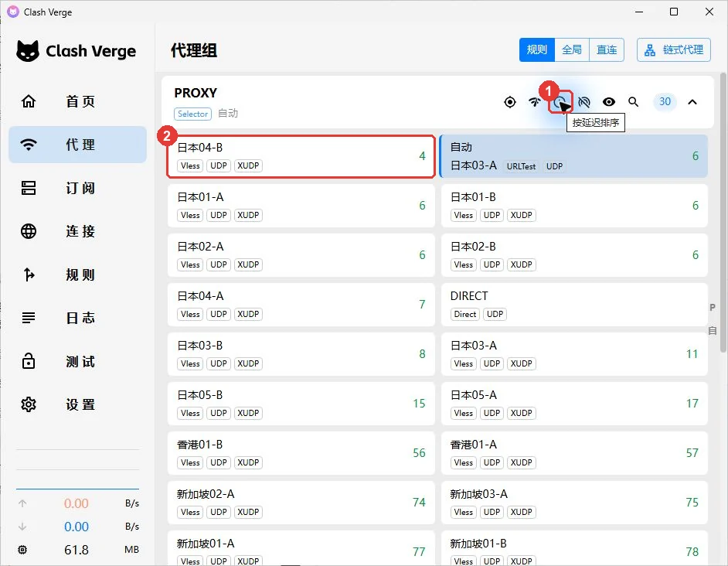Click the sort by delay icon
The width and height of the screenshot is (728, 566).
(x=560, y=102)
